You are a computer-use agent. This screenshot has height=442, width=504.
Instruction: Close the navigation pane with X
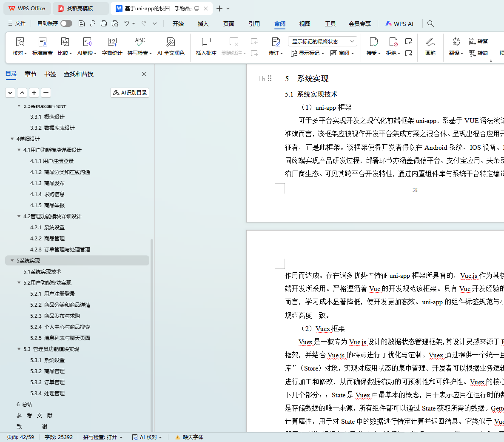click(x=144, y=74)
